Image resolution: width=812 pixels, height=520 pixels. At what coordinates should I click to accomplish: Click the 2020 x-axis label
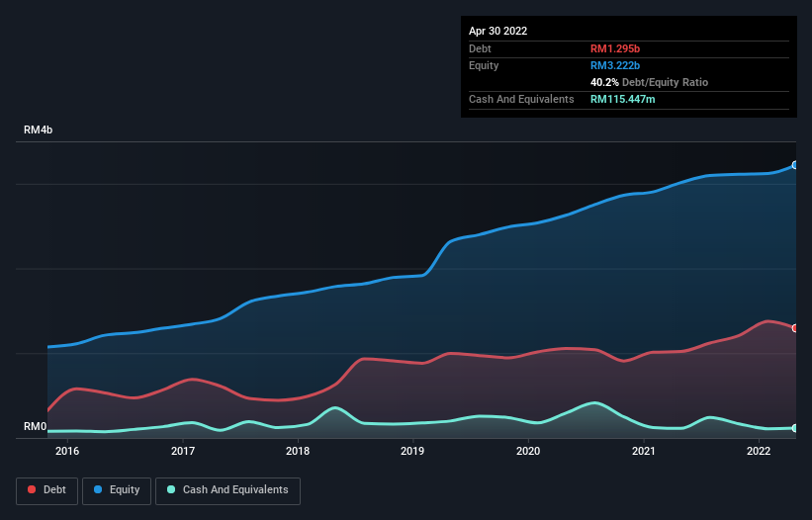coord(528,451)
